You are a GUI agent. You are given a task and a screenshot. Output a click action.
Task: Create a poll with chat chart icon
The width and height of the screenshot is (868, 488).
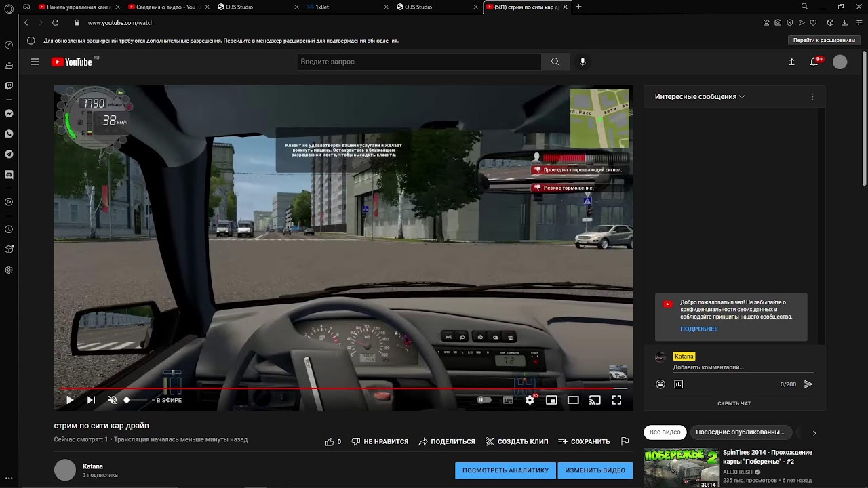[679, 384]
